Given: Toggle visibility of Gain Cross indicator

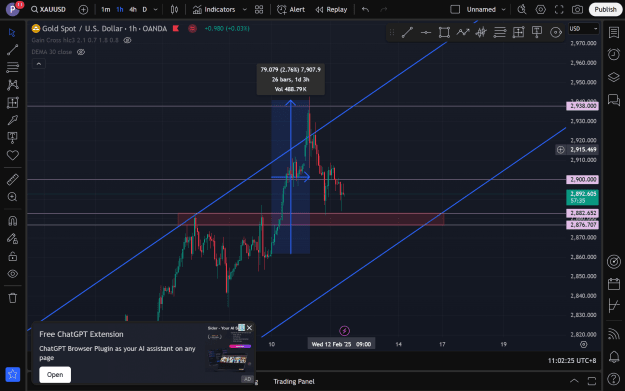Looking at the screenshot, I should [x=128, y=40].
